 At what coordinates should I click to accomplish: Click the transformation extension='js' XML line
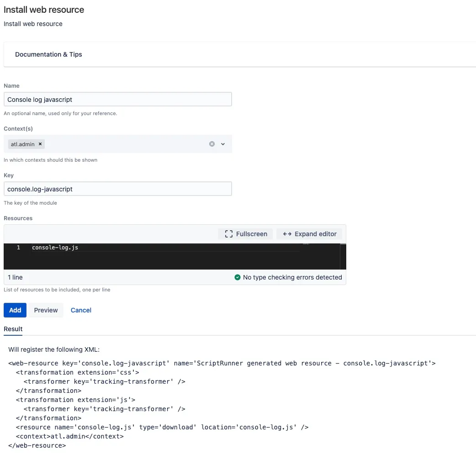[x=75, y=400]
